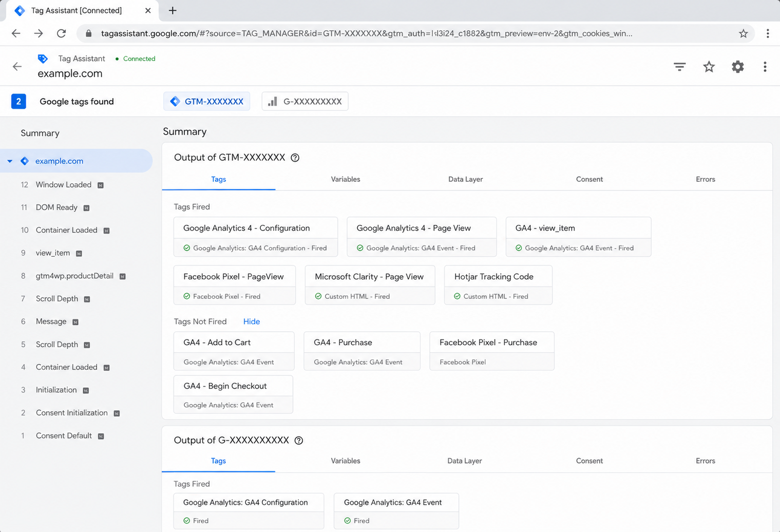Screen dimensions: 780x532
Task: Hide the Tags Not Fired list
Action: pos(252,321)
